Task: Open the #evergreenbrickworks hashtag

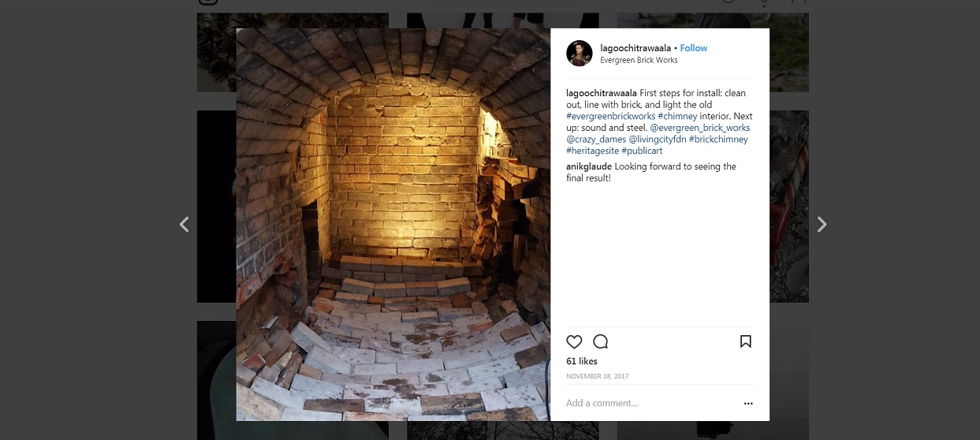Action: [609, 116]
